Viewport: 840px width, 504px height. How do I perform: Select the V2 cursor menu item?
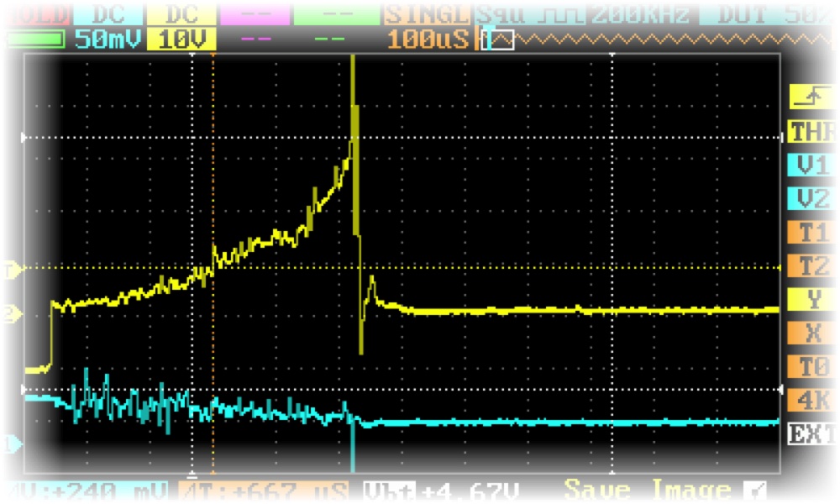811,199
